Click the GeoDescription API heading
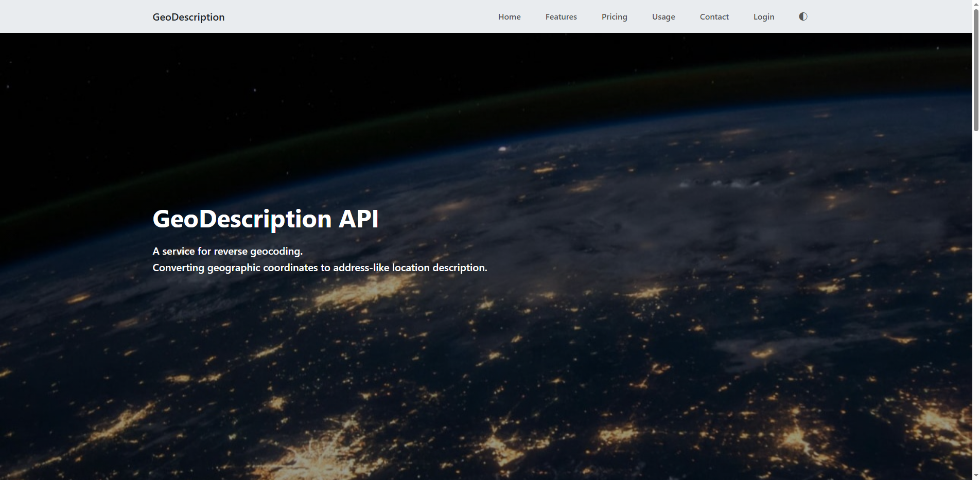This screenshot has height=480, width=980. [x=265, y=219]
